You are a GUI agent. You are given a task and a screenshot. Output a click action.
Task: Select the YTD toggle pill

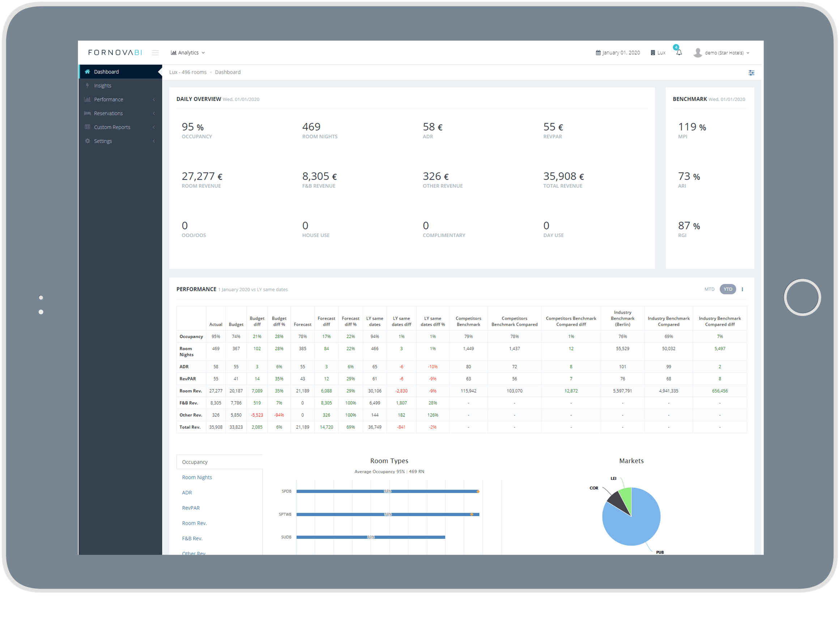(728, 289)
